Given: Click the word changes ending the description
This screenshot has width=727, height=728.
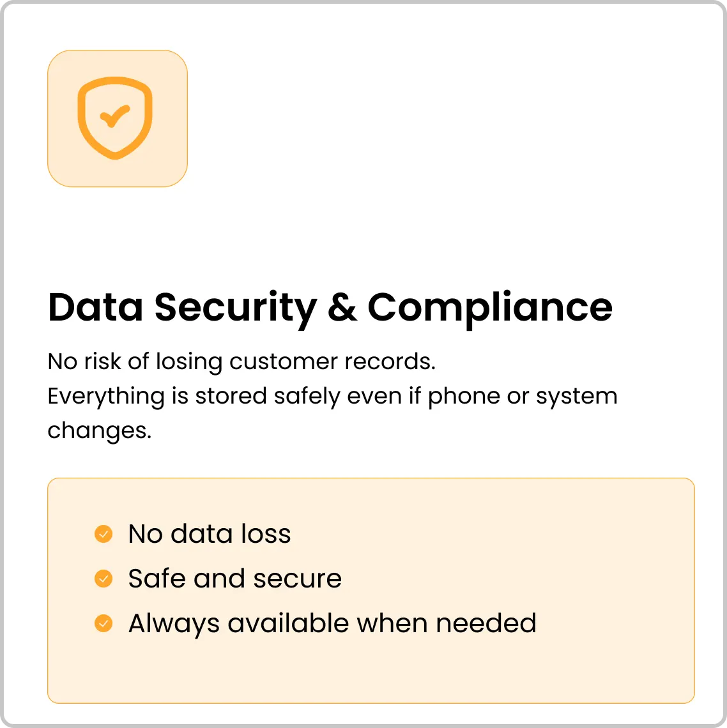Looking at the screenshot, I should 100,431.
